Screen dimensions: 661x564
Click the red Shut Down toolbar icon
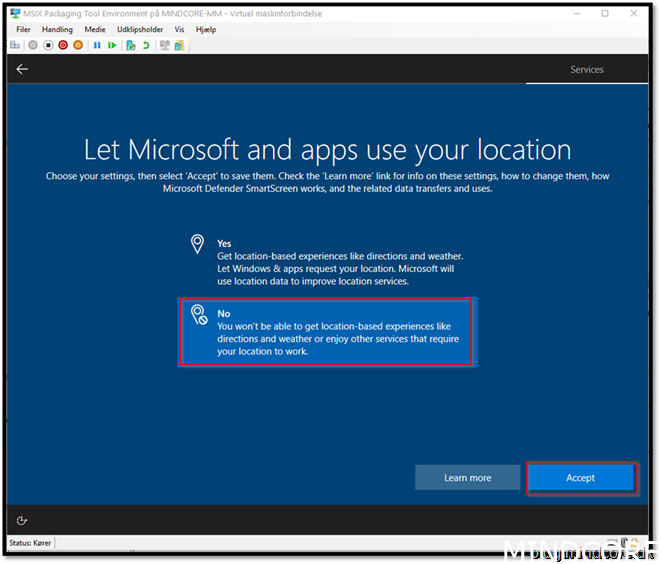point(63,45)
